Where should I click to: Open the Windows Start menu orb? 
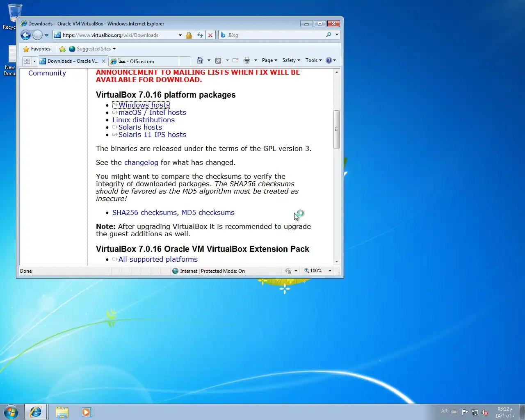point(11,412)
